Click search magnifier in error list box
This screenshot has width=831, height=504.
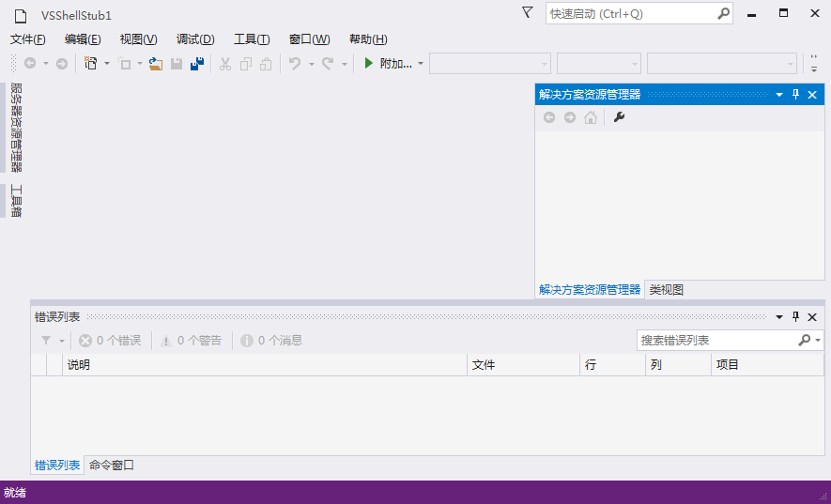point(804,341)
